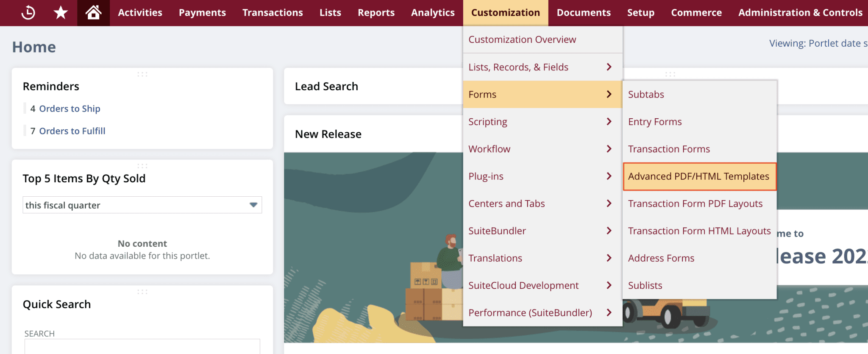This screenshot has width=868, height=354.
Task: Select Transaction Form PDF Layouts
Action: [x=695, y=204]
